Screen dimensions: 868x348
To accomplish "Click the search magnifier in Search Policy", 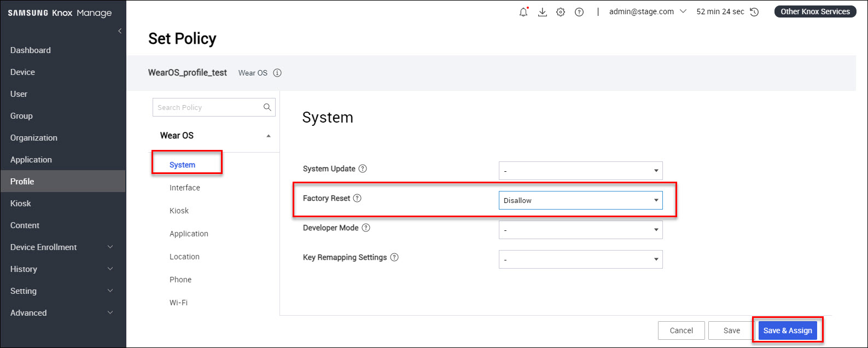I will [x=267, y=107].
